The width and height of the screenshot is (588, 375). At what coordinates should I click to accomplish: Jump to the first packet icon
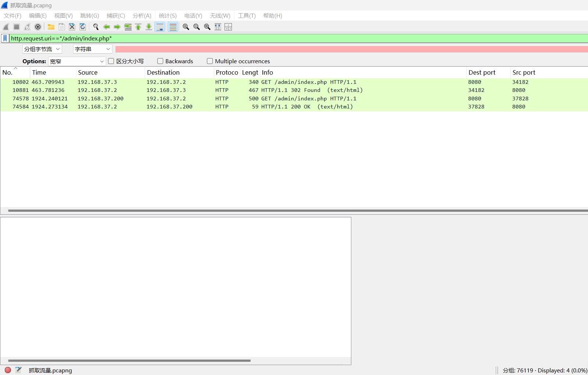138,27
